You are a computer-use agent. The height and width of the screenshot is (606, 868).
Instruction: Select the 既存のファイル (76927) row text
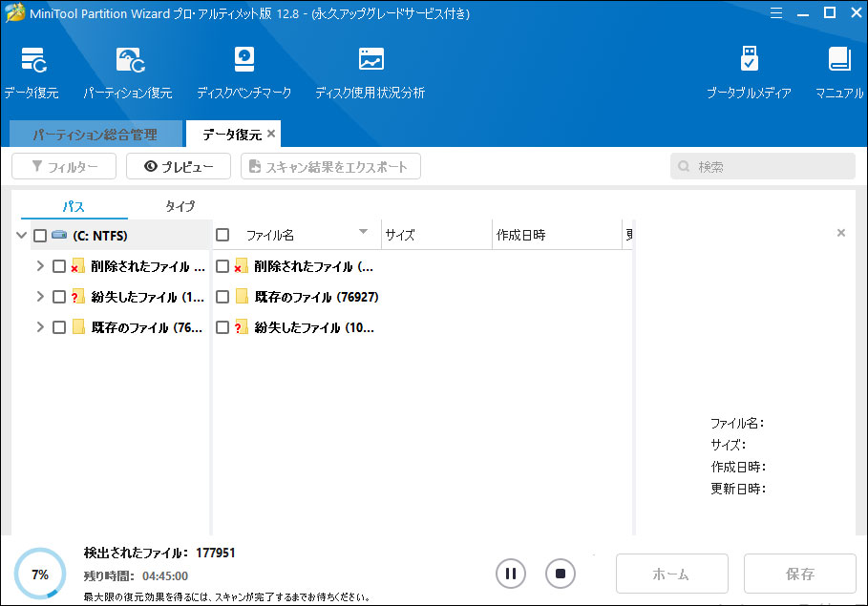pyautogui.click(x=317, y=297)
